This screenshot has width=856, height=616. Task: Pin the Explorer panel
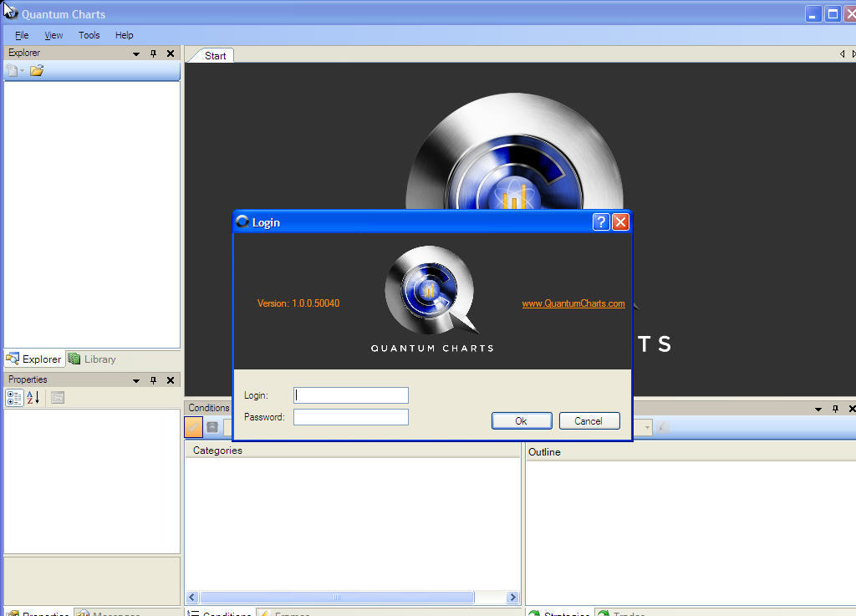tap(154, 53)
